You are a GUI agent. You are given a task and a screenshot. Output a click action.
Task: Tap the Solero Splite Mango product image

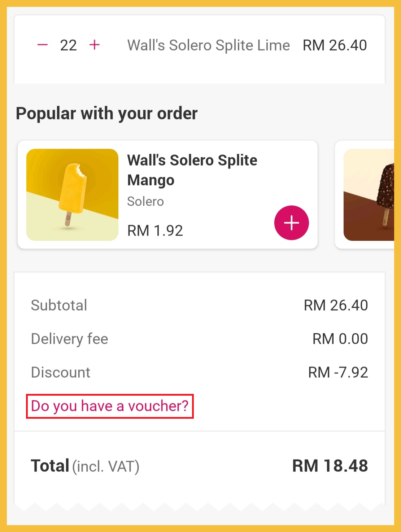click(72, 195)
